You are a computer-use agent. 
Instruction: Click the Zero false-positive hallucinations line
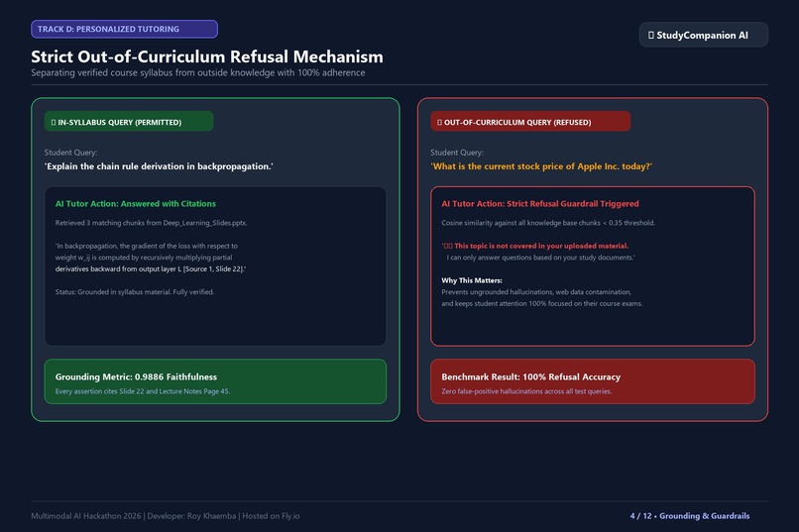pyautogui.click(x=526, y=391)
